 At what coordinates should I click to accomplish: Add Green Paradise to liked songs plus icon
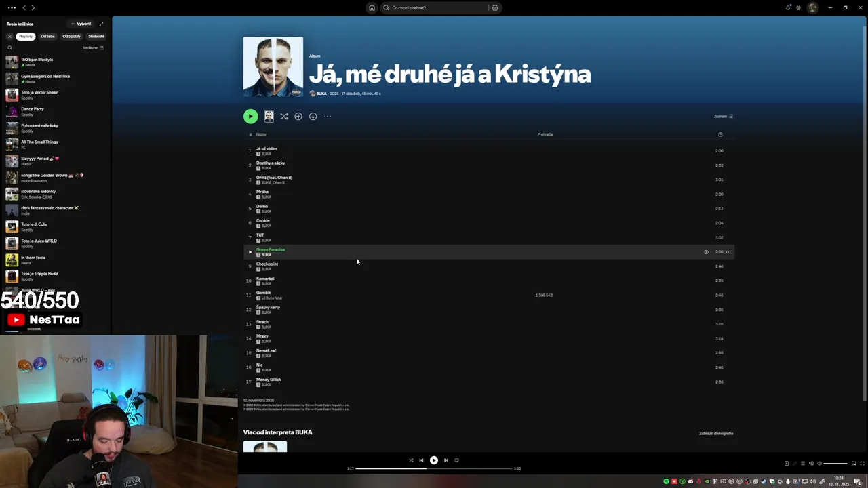(706, 252)
